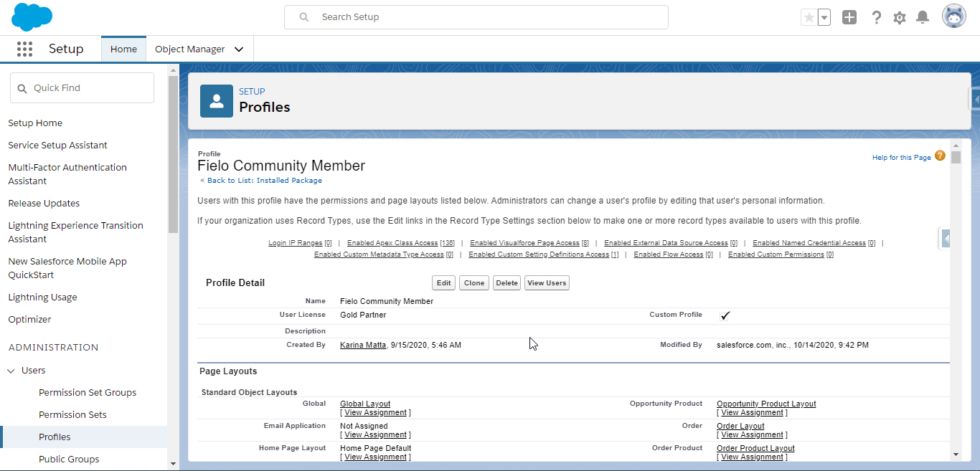Select Permission Sets tree item
The image size is (980, 471).
72,414
